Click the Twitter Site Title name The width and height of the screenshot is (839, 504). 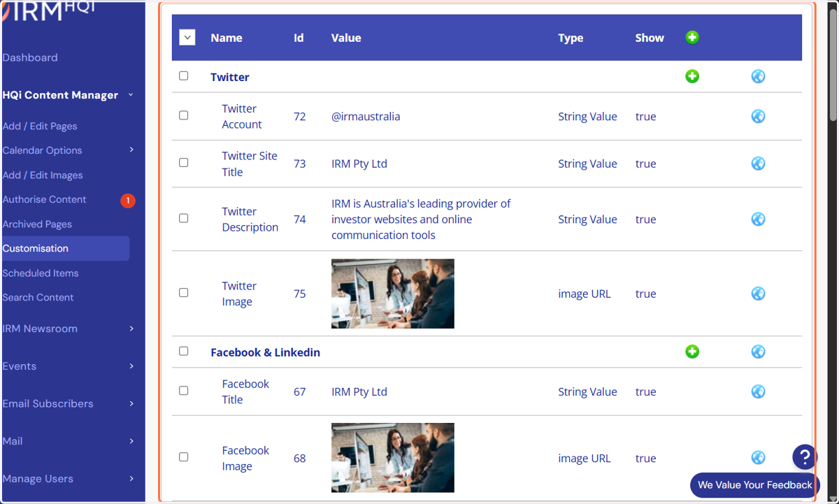point(250,164)
